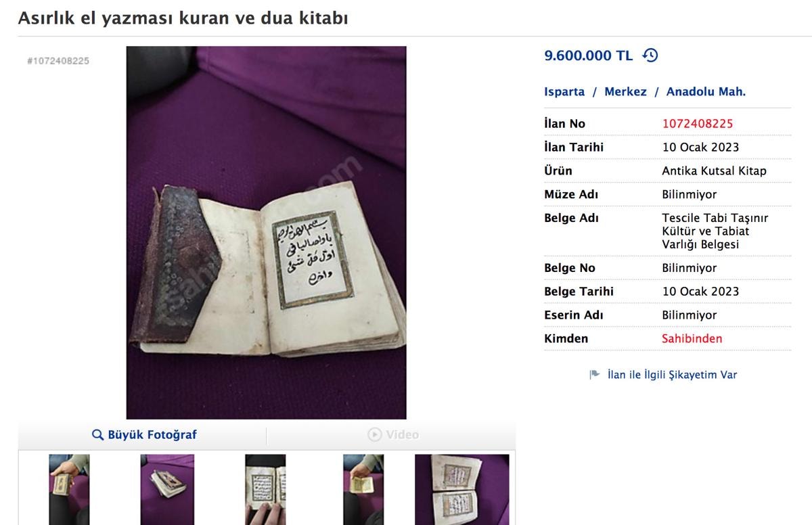
Task: Select fourth thumbnail with hand and book
Action: click(363, 490)
